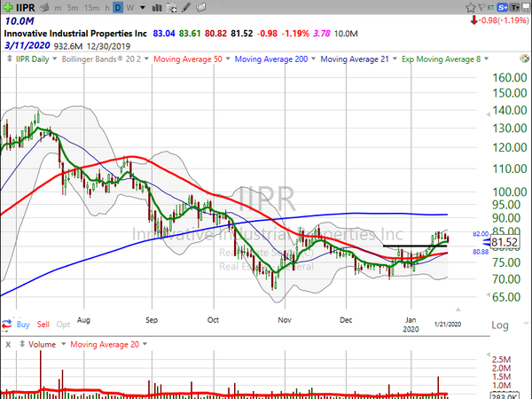The image size is (532, 399).
Task: Open the T dropdown button
Action: [x=514, y=7]
